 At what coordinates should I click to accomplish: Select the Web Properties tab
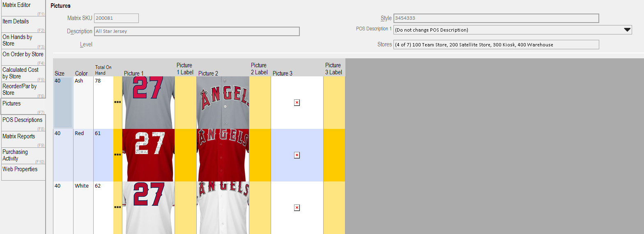23,172
